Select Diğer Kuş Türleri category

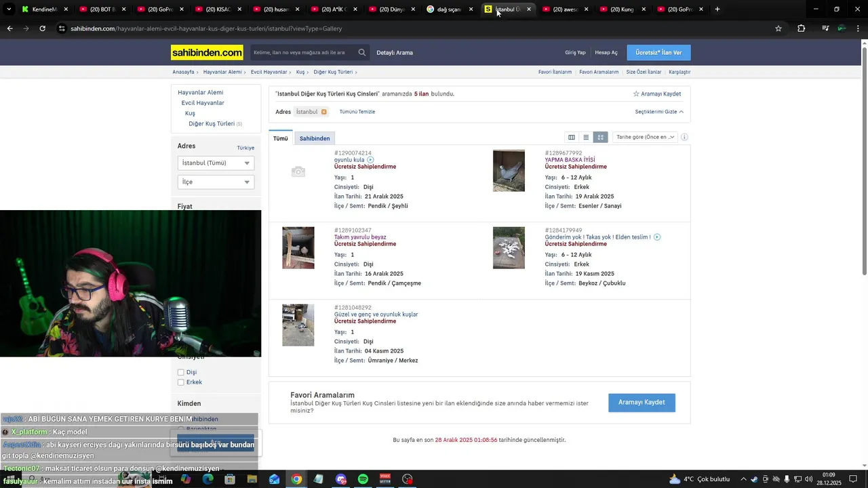click(x=212, y=124)
